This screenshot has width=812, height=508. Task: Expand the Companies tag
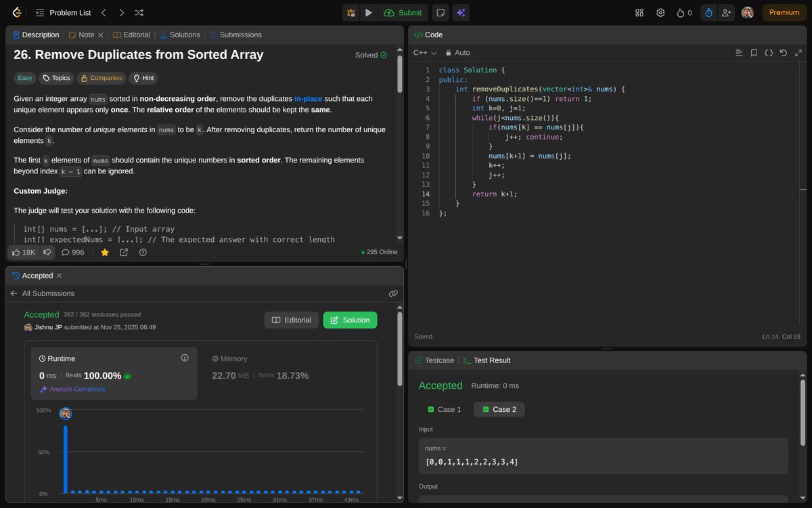101,78
